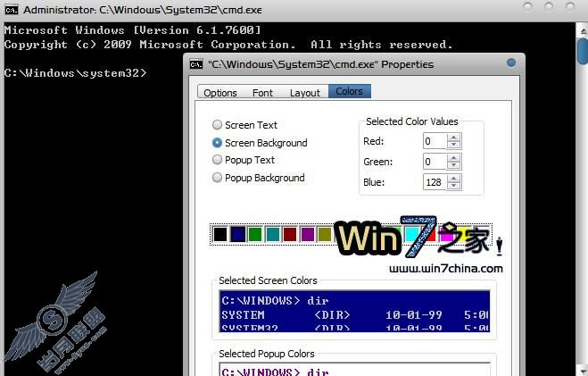Decrease the Red value with down arrow
The image size is (588, 376).
[x=454, y=145]
